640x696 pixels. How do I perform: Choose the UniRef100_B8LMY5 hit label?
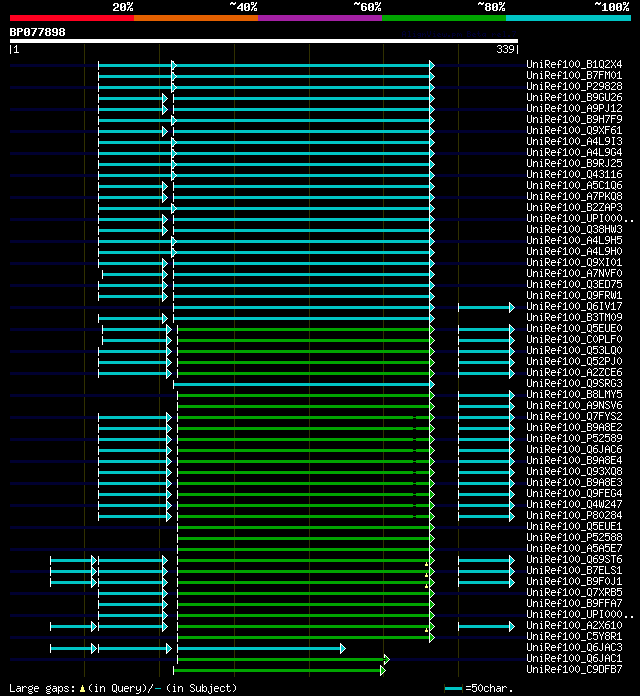[574, 395]
